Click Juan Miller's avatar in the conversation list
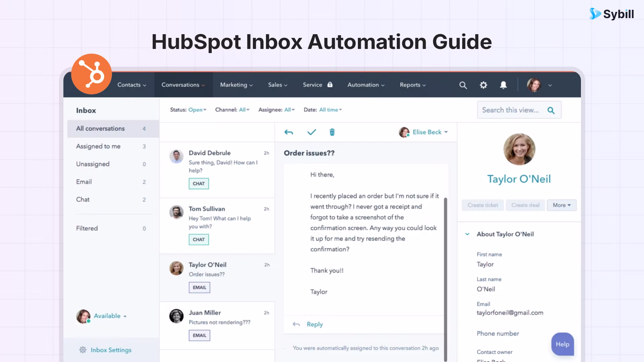Screen dimensions: 644x362 176,316
